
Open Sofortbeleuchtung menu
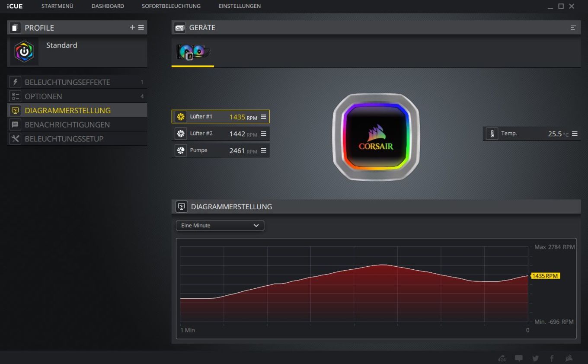tap(171, 6)
